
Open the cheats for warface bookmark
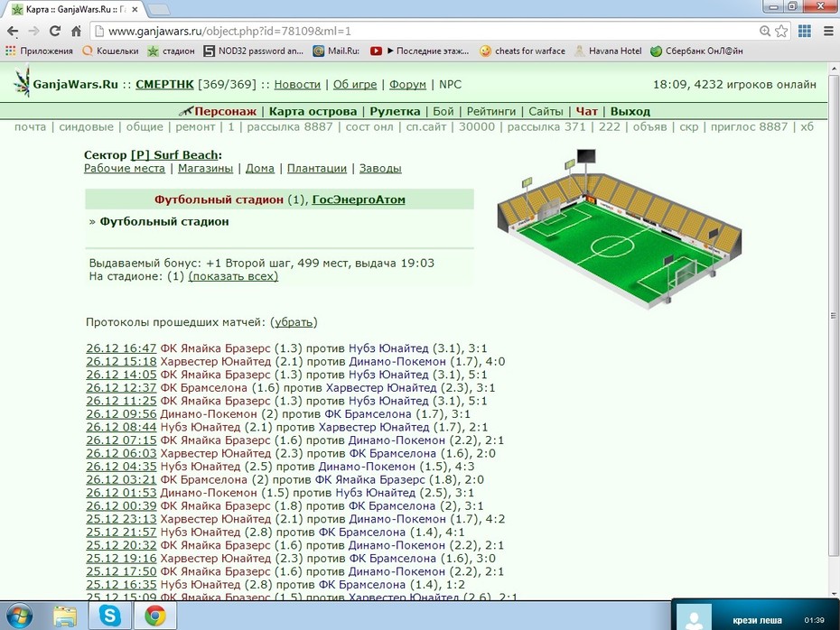[x=522, y=51]
